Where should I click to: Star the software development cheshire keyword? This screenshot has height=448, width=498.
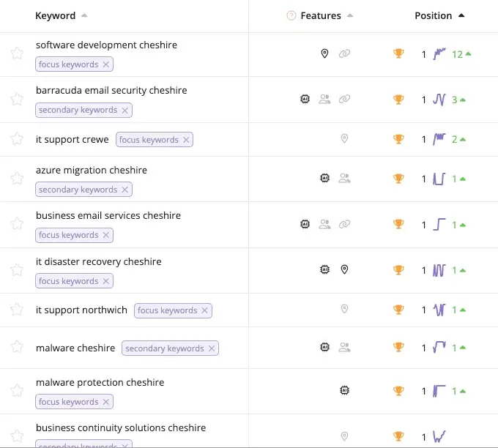coord(17,53)
